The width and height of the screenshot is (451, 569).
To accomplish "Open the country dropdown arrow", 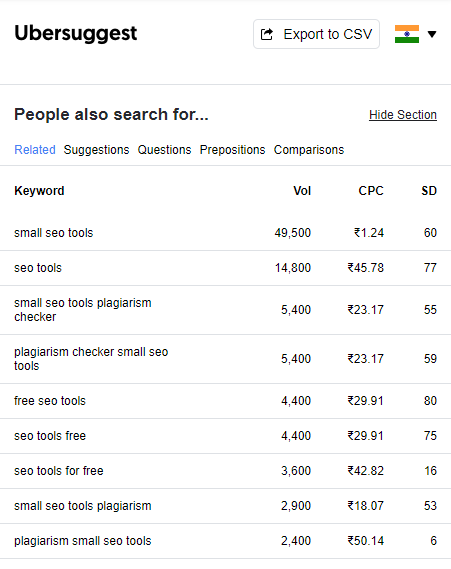I will (x=432, y=34).
